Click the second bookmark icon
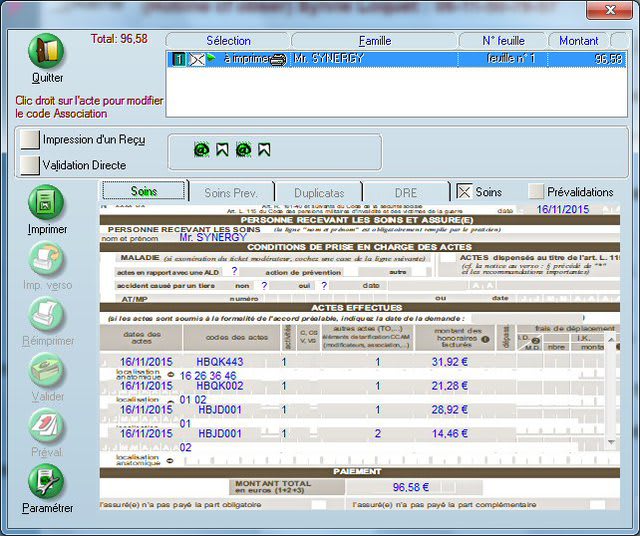The image size is (640, 536). pyautogui.click(x=264, y=149)
